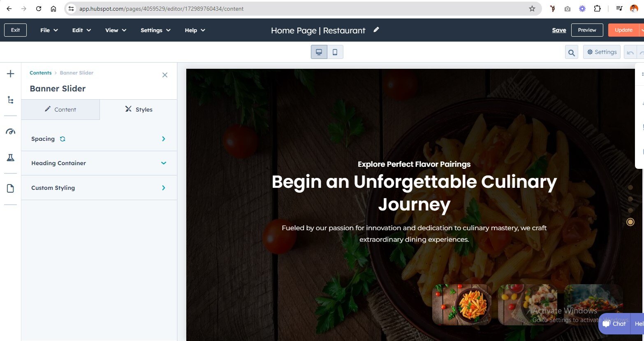This screenshot has width=644, height=341.
Task: Click the page document icon in sidebar
Action: (x=11, y=189)
